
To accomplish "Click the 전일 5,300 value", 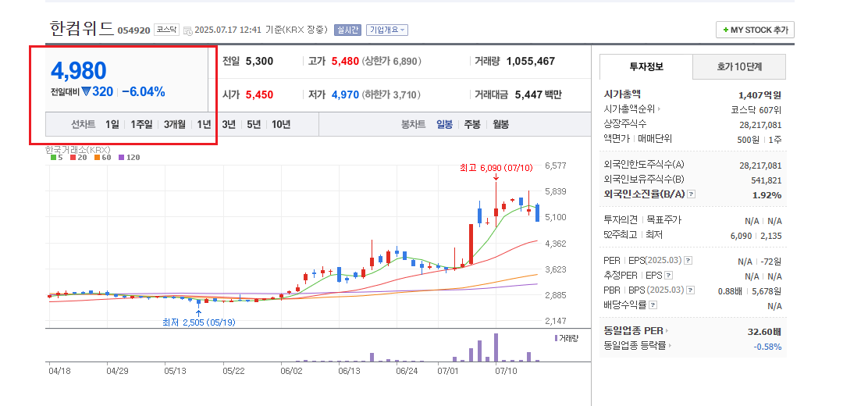I will click(259, 62).
